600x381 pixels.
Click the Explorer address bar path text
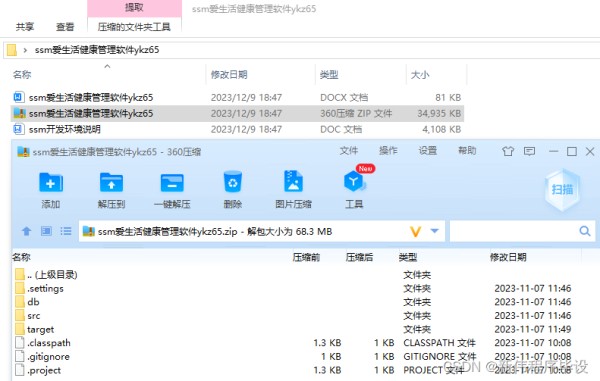click(97, 50)
